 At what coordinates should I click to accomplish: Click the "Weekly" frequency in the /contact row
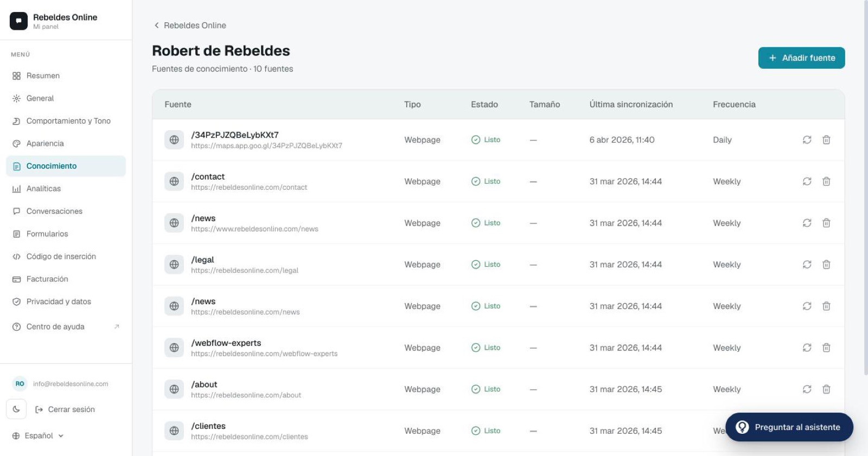coord(726,182)
